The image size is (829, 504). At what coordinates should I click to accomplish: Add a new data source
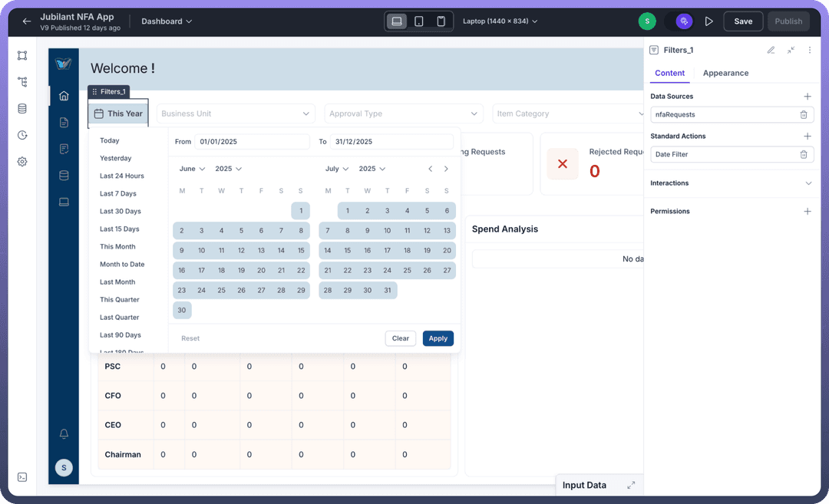pos(808,97)
